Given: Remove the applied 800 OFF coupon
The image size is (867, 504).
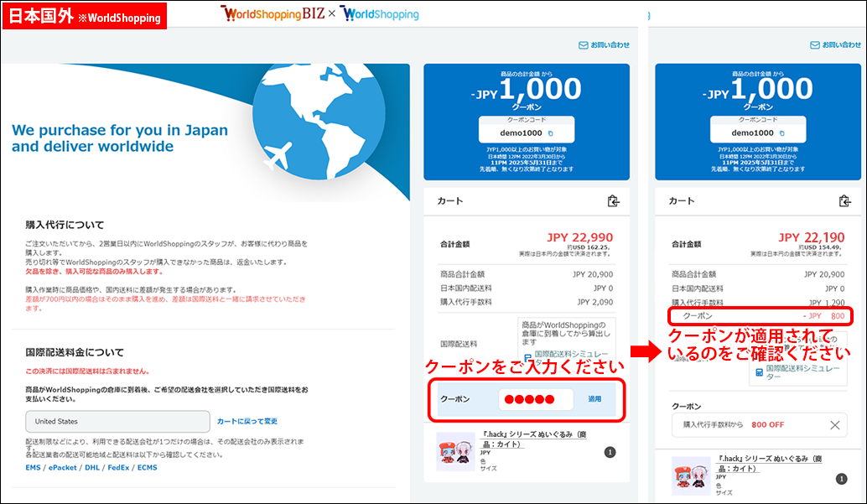Looking at the screenshot, I should pyautogui.click(x=834, y=425).
